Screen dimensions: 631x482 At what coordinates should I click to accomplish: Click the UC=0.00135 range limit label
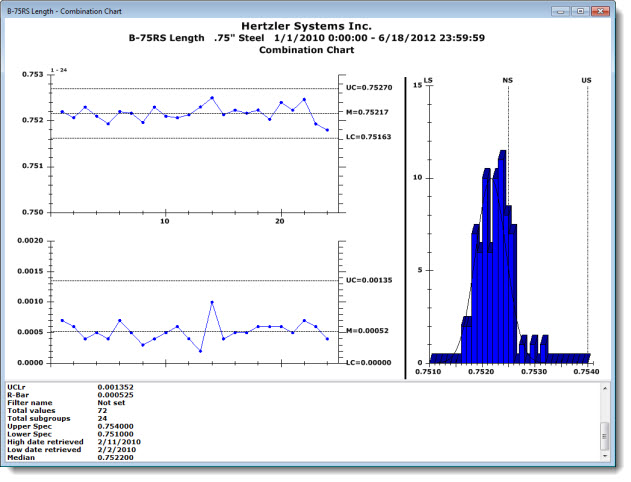point(368,280)
